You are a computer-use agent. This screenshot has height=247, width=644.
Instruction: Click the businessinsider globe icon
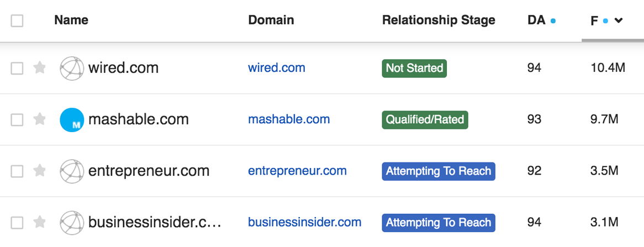tap(71, 223)
